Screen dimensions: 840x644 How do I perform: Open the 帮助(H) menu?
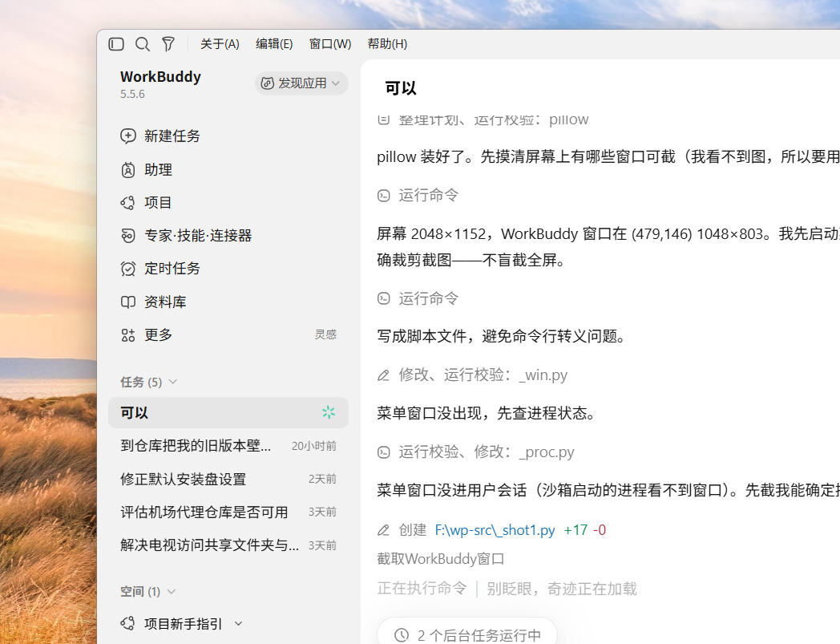(x=387, y=44)
